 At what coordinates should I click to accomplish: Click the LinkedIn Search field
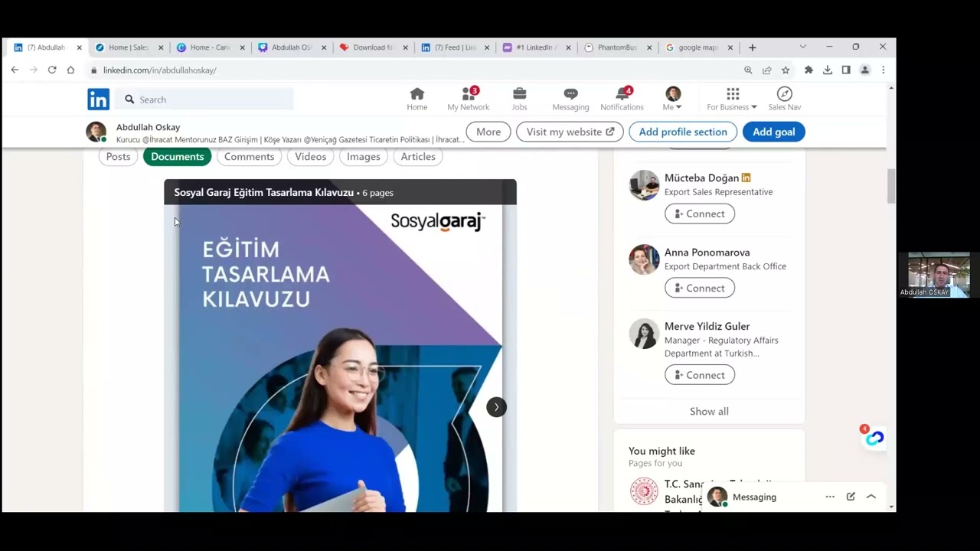click(204, 99)
